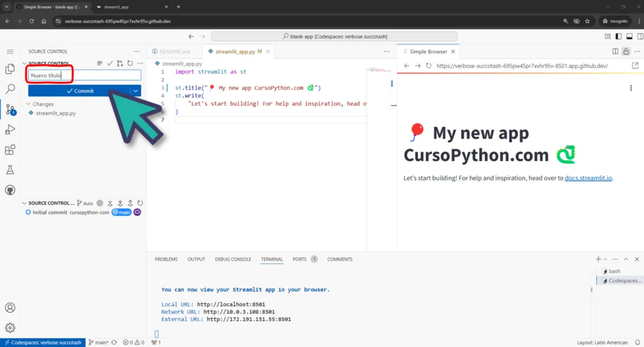Click Layout: Latin American status item
644x347 pixels.
click(x=602, y=342)
